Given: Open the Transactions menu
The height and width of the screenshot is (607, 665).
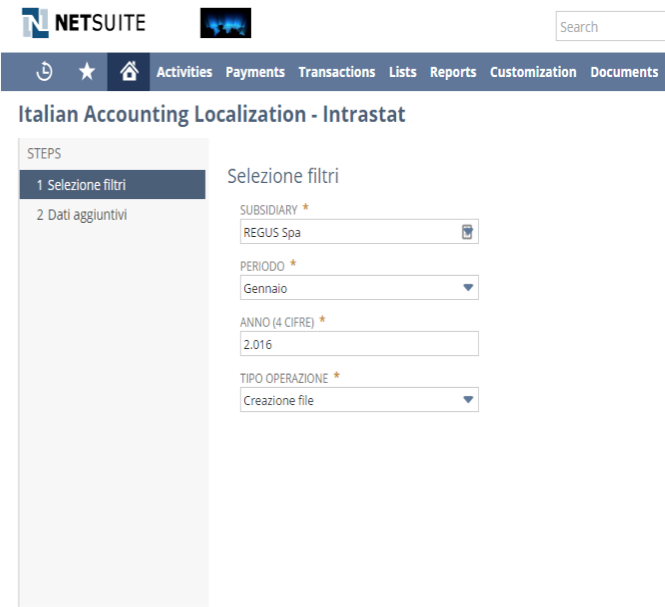Looking at the screenshot, I should coord(337,72).
